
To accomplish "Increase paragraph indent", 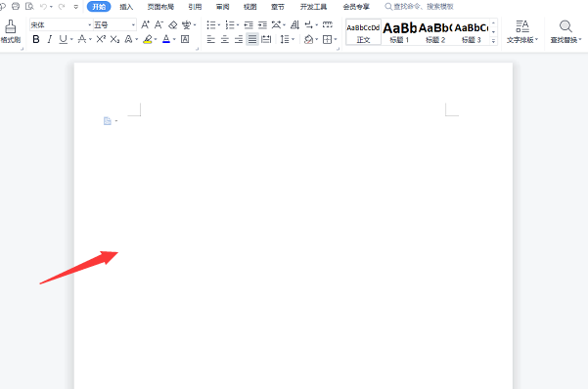I will [x=262, y=25].
